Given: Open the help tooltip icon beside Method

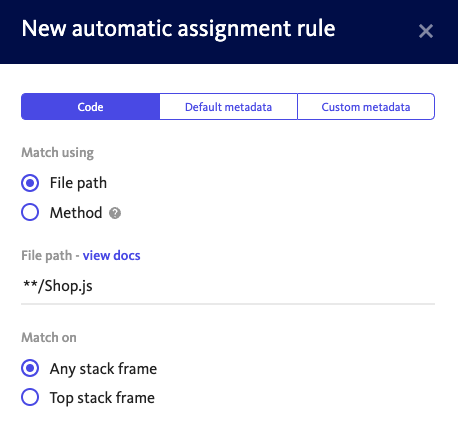Looking at the screenshot, I should [x=115, y=213].
